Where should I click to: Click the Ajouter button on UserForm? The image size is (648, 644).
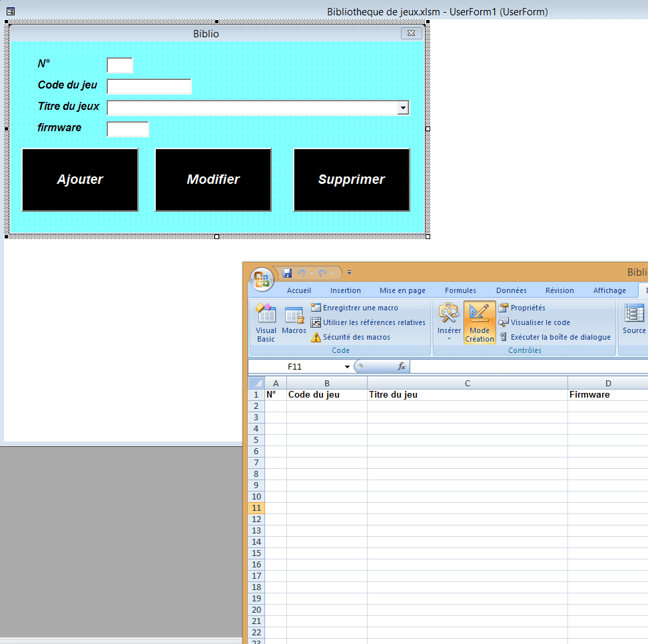click(80, 180)
